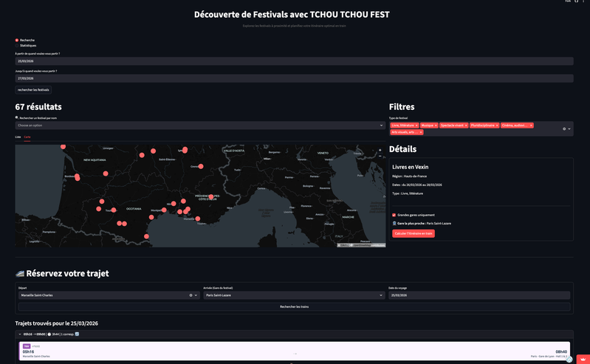Collapse the 05h16 → 08h40 trip expander
The width and height of the screenshot is (590, 364).
[x=20, y=334]
